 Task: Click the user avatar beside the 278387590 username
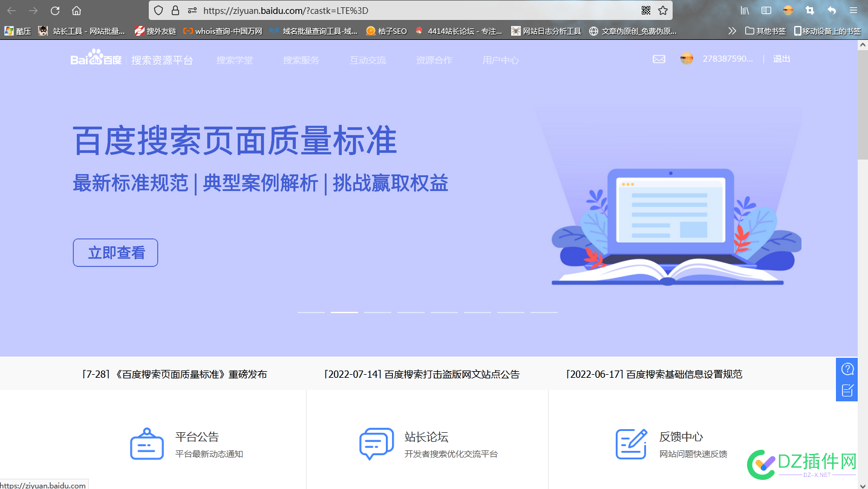click(x=687, y=59)
